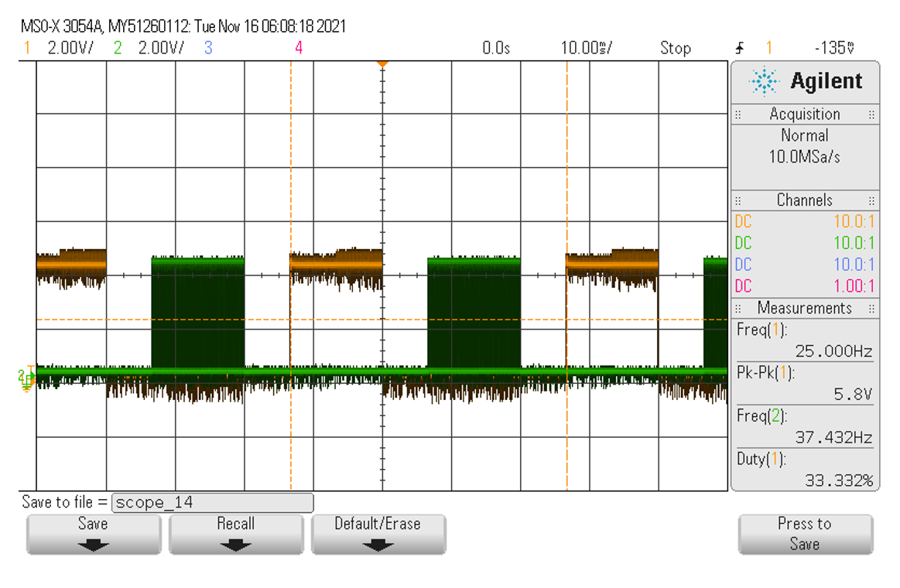900x588 pixels.
Task: Click the Agilent starburst logo
Action: (765, 81)
